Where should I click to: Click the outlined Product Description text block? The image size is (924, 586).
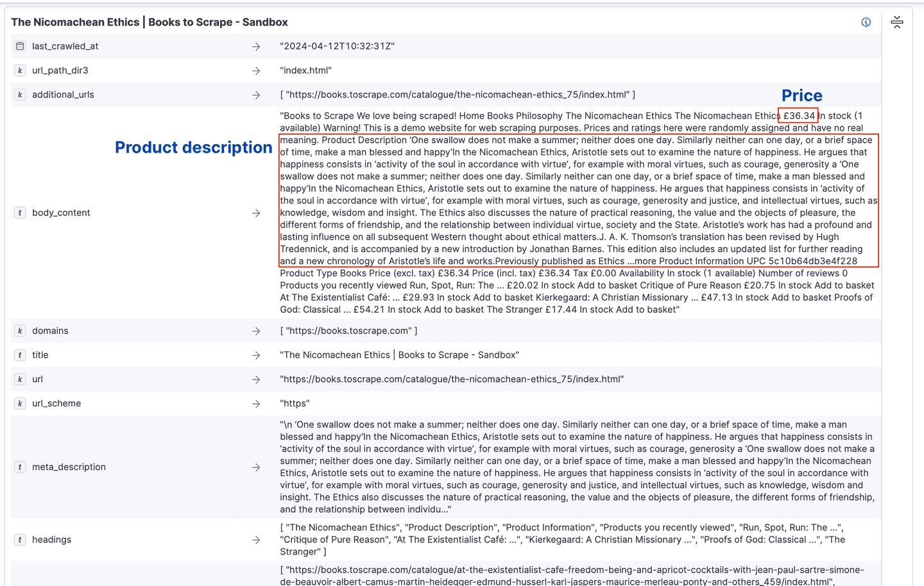pyautogui.click(x=577, y=199)
